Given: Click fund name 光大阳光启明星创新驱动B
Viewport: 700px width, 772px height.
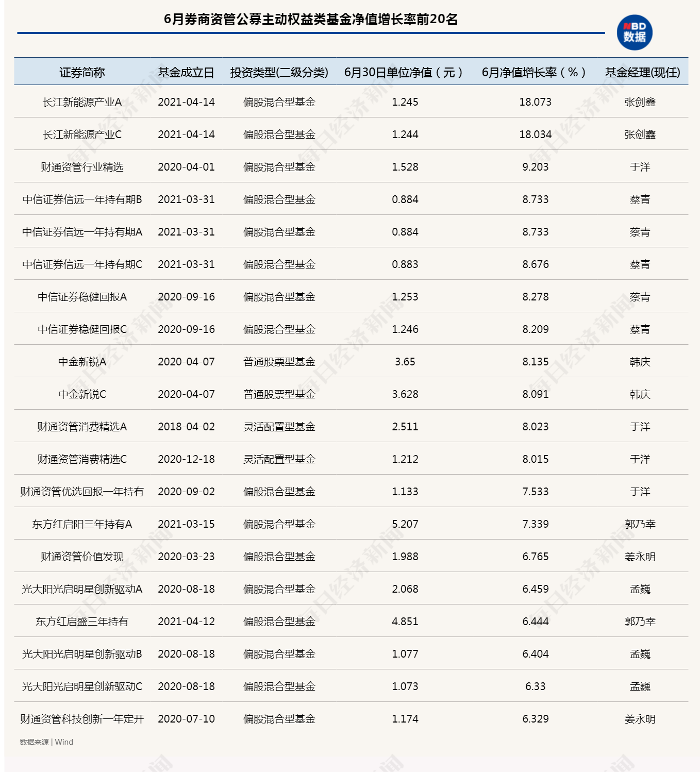Looking at the screenshot, I should click(x=82, y=654).
